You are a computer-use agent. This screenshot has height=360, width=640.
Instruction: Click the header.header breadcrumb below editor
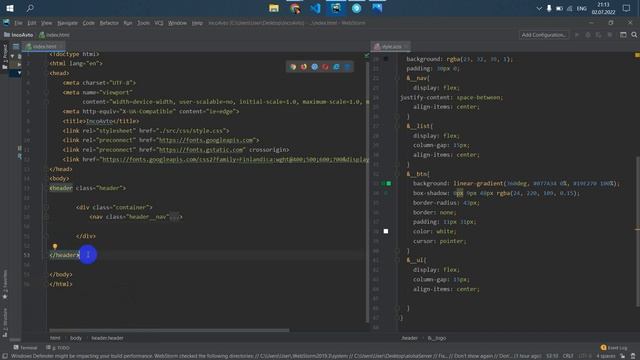(107, 338)
